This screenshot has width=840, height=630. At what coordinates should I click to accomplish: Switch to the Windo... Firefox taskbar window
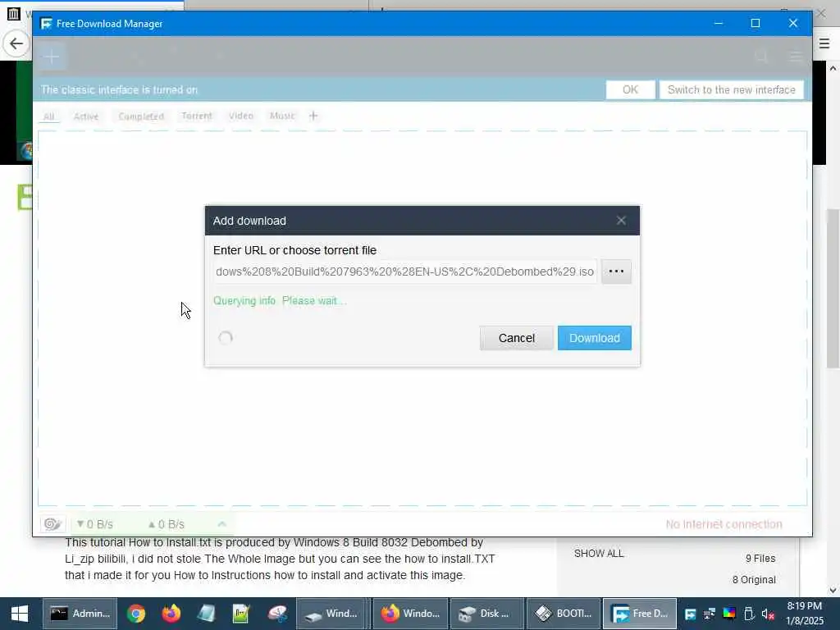point(410,614)
